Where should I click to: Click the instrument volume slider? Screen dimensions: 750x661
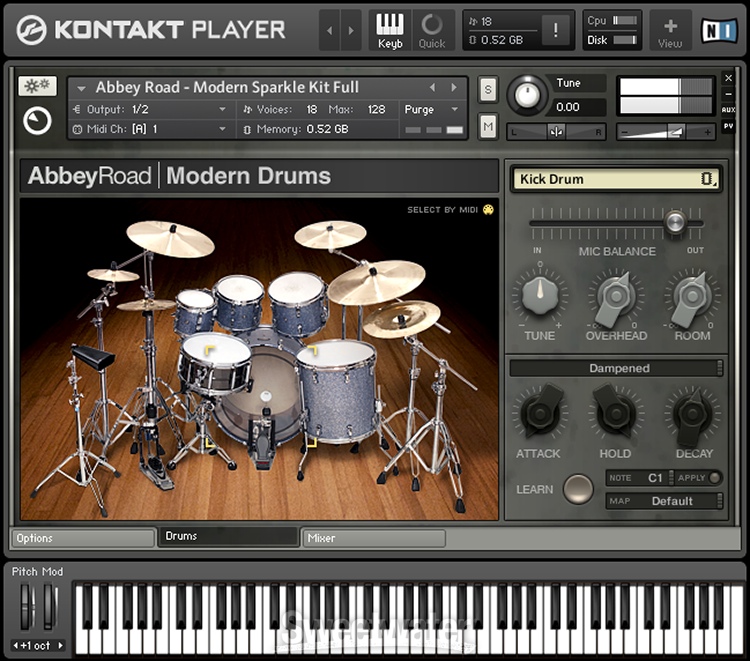pyautogui.click(x=666, y=132)
